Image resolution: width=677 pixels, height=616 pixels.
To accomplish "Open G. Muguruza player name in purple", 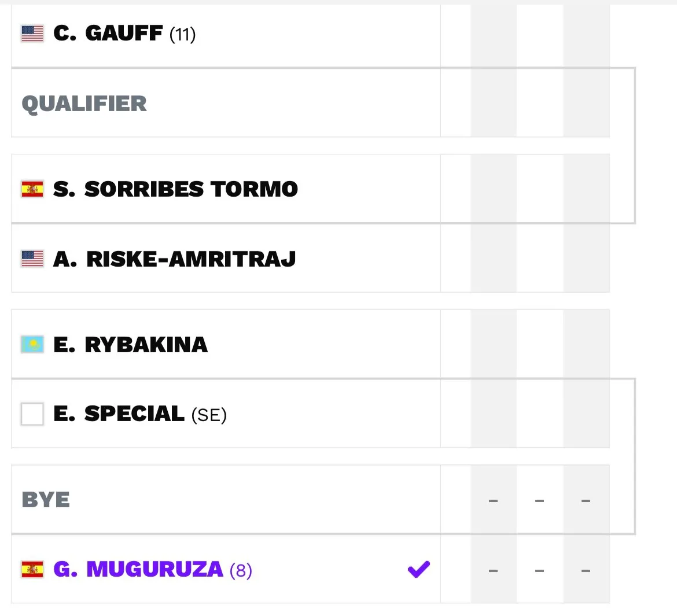I will (x=138, y=569).
